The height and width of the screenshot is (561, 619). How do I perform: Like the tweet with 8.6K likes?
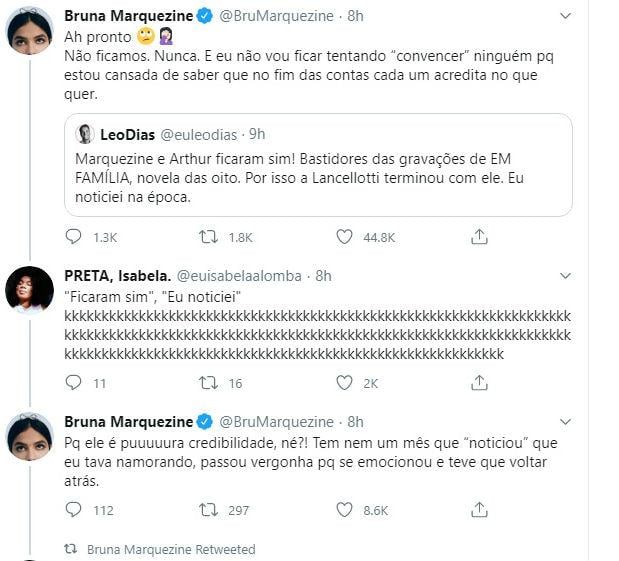click(344, 510)
